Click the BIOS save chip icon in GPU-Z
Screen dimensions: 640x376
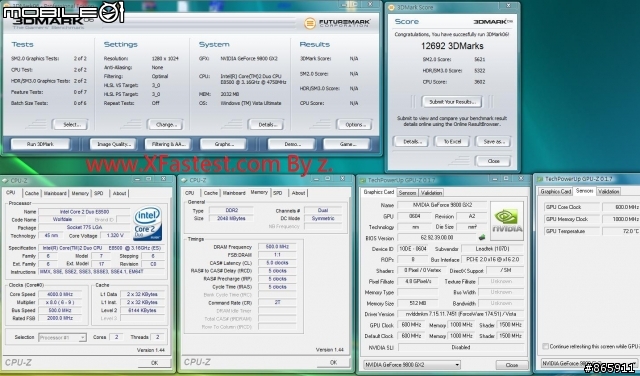[x=482, y=237]
